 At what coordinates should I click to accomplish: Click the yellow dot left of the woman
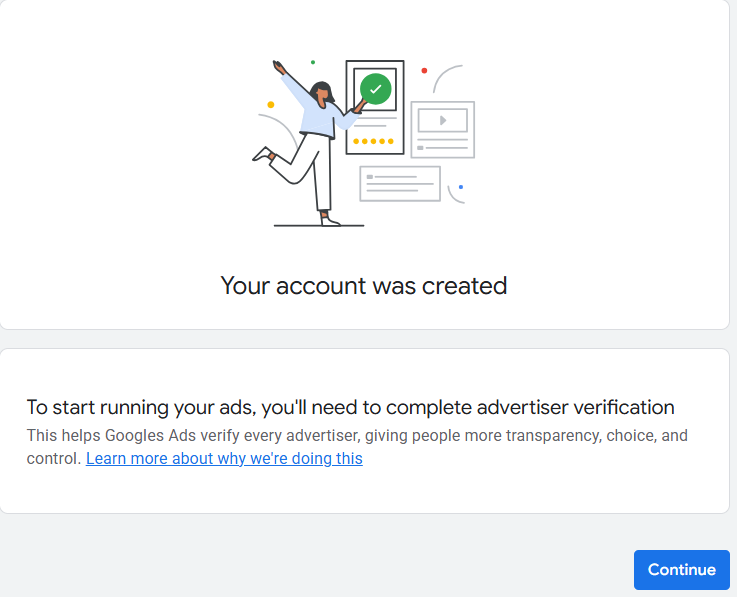pos(270,104)
